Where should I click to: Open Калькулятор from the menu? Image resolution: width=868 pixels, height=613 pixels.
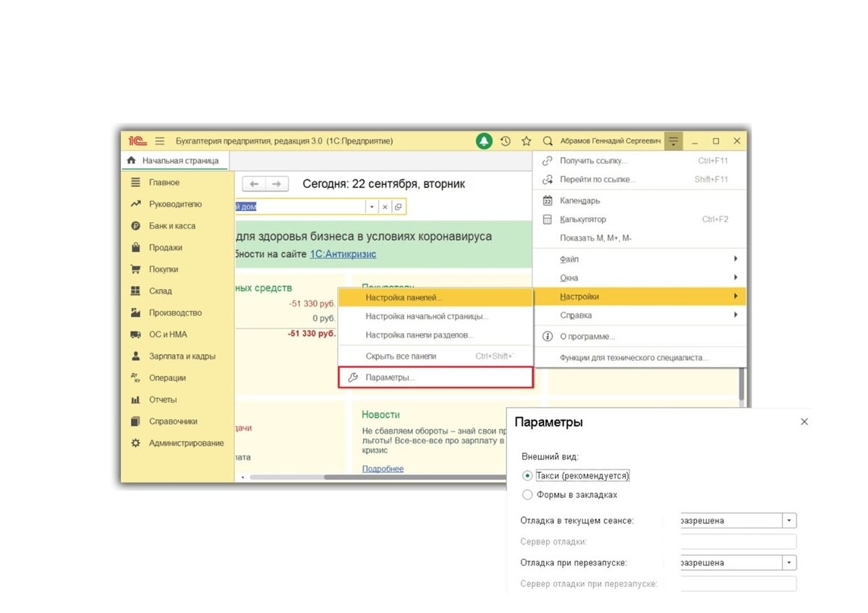[x=639, y=219]
